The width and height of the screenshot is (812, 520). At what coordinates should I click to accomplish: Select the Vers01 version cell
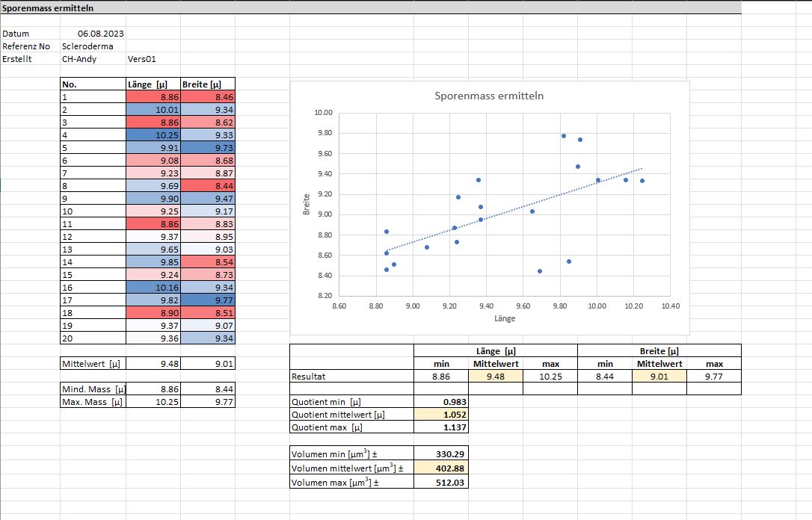click(x=142, y=59)
